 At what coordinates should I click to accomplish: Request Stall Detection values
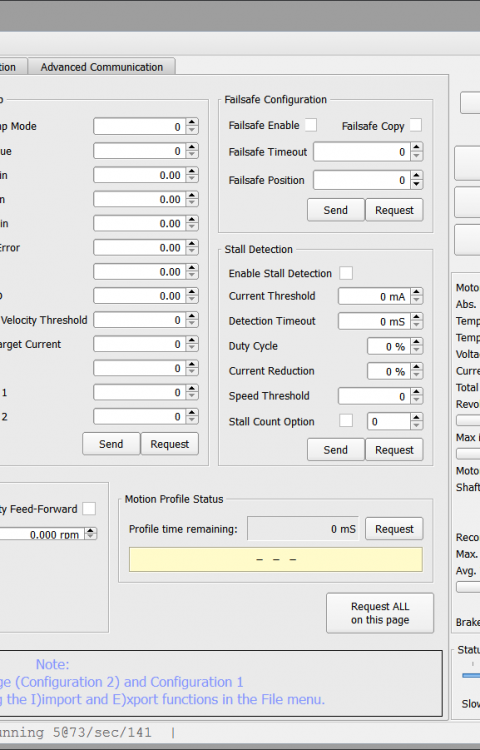click(394, 450)
